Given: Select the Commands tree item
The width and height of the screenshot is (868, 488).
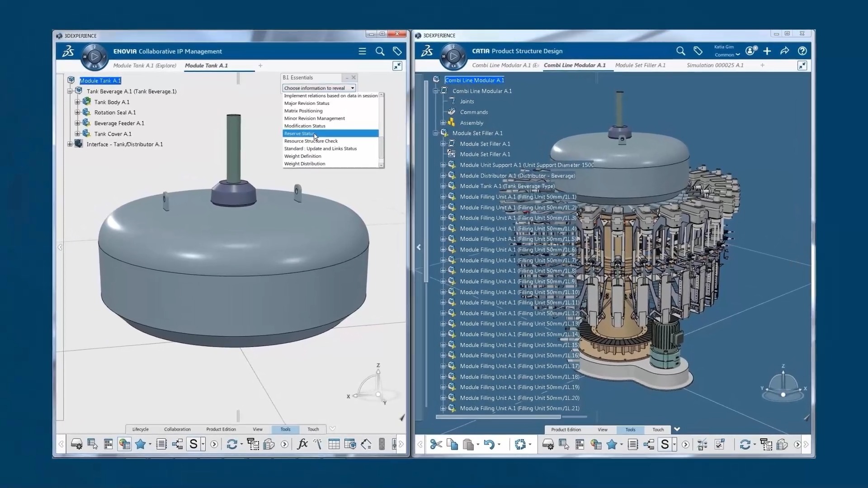Looking at the screenshot, I should coord(474,112).
